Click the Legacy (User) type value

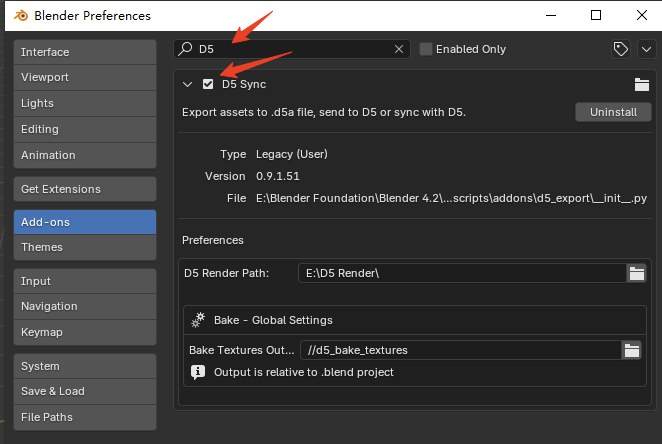click(292, 154)
